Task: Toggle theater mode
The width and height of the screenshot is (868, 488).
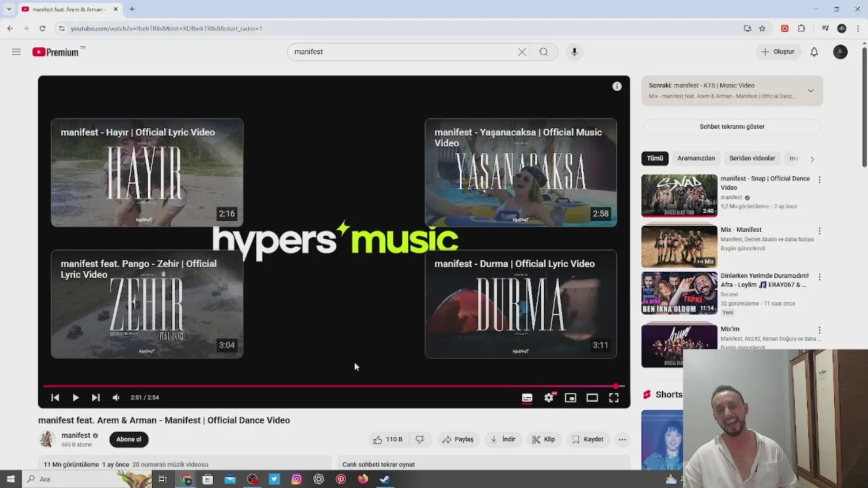Action: pos(592,398)
